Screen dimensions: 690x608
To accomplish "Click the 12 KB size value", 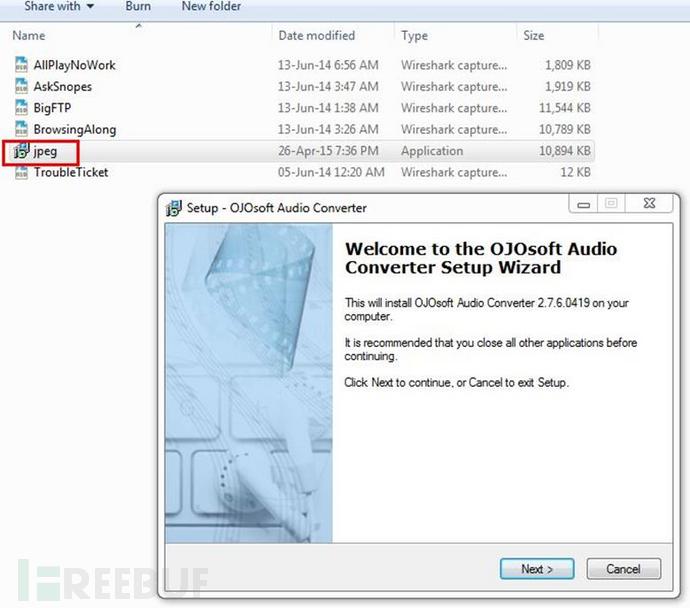I will pos(575,172).
